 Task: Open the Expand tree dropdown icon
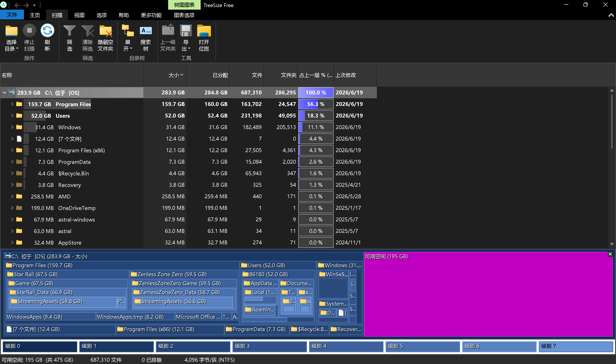click(x=128, y=31)
